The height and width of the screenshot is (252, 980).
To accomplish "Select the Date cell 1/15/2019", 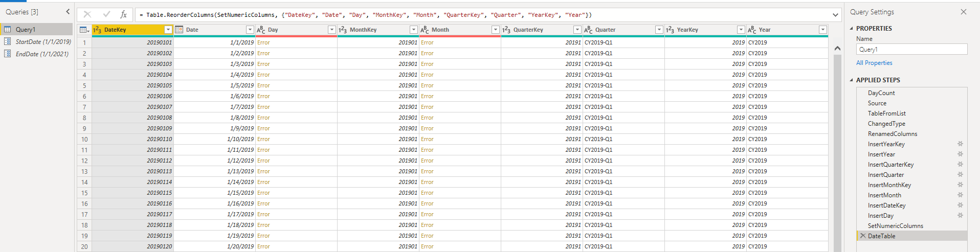I will click(x=214, y=193).
